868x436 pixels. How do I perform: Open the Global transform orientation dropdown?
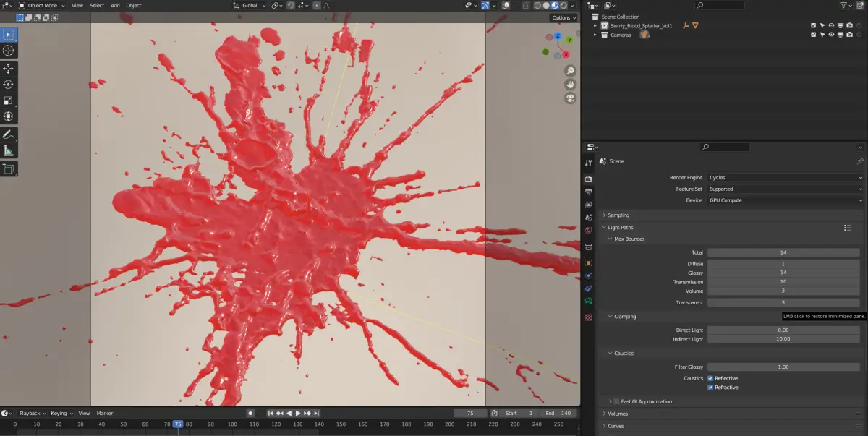pyautogui.click(x=250, y=5)
